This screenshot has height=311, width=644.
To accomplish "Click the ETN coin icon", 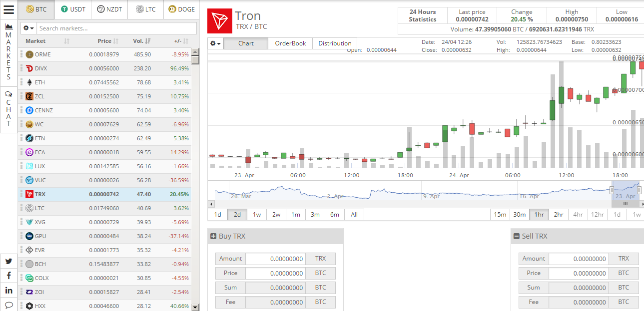I will pyautogui.click(x=29, y=138).
